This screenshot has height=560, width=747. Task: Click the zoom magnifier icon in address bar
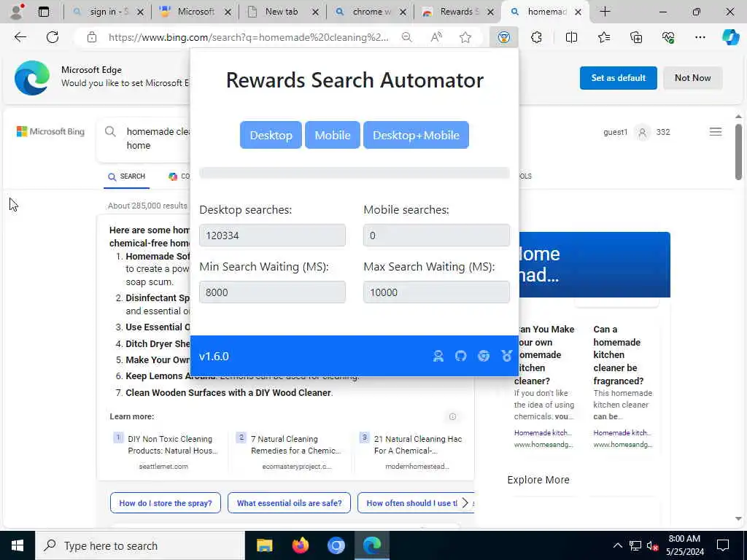406,37
